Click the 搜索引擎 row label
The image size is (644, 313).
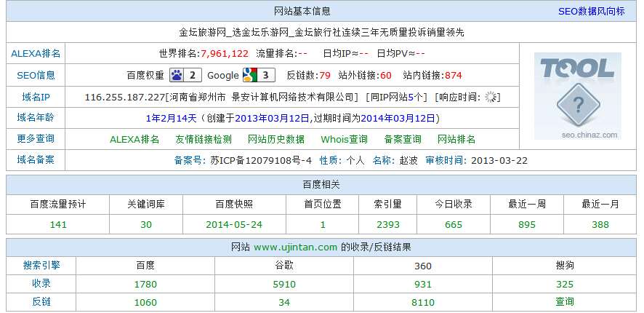tap(41, 265)
